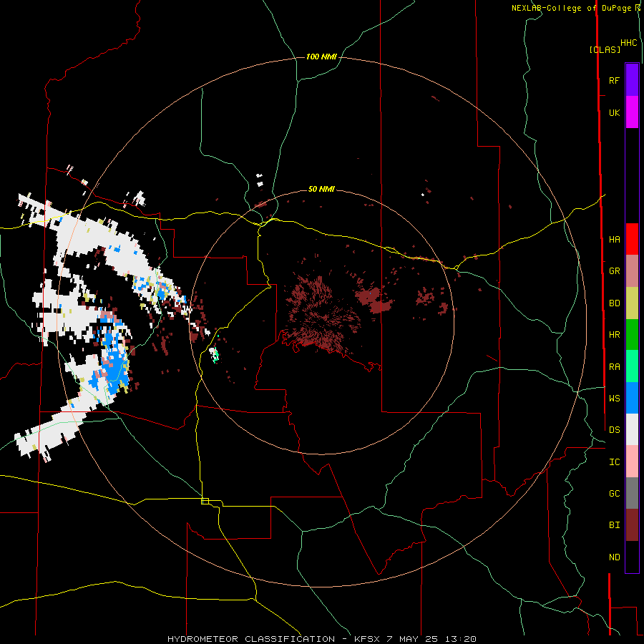
Task: Pick the RA light-green legend swatch
Action: tap(632, 366)
